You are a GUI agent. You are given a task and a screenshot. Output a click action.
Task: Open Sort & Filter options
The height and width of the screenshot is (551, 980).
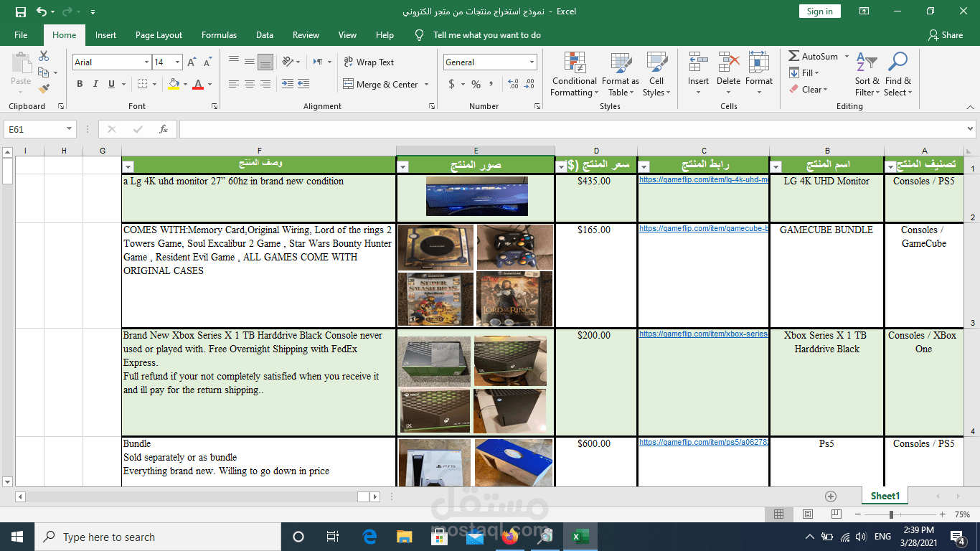pyautogui.click(x=867, y=74)
